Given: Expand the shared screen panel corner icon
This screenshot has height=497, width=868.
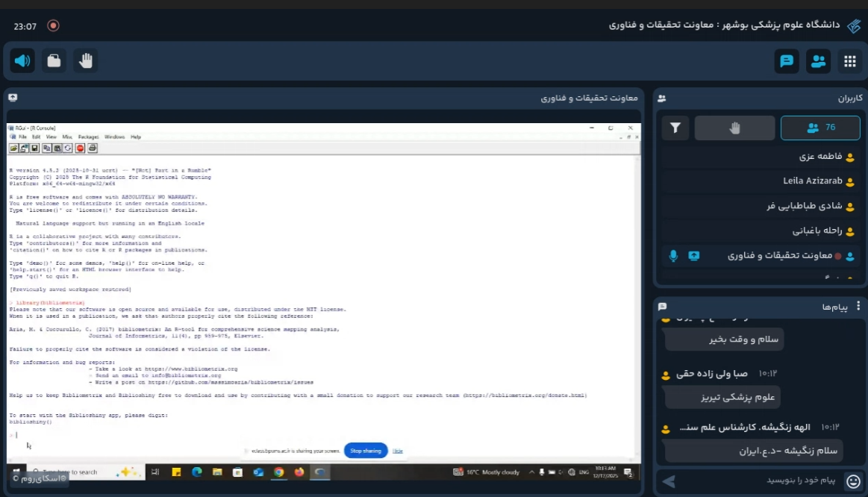Looking at the screenshot, I should tap(13, 98).
